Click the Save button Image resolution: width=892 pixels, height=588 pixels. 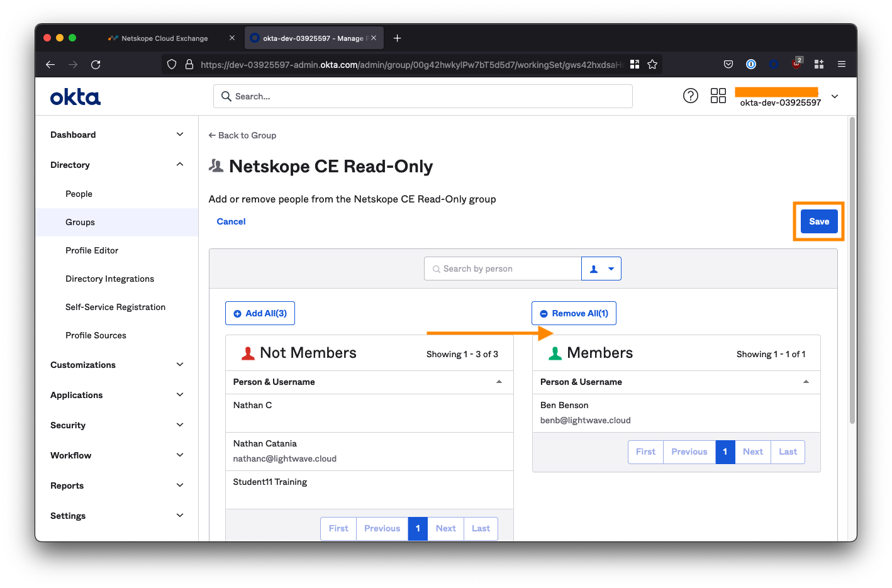(818, 221)
